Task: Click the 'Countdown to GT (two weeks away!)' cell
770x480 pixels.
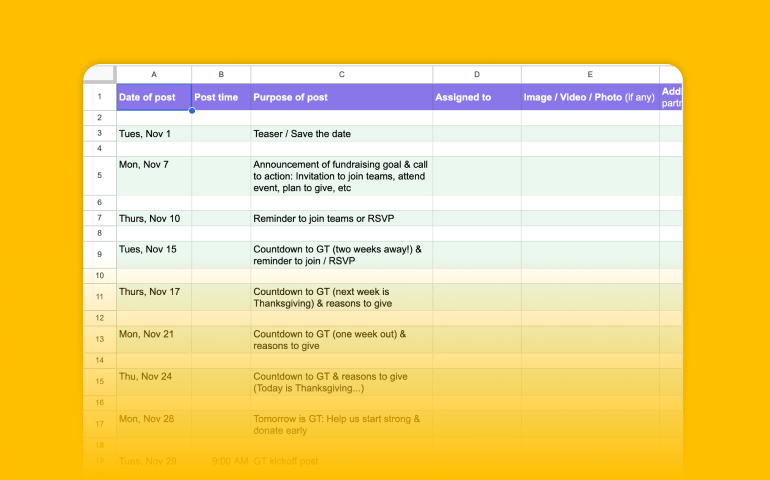Action: 341,254
